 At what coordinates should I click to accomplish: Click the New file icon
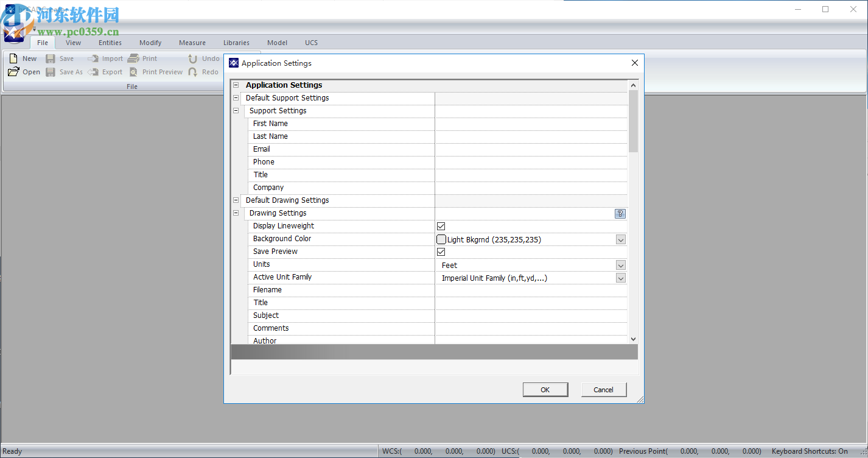[x=13, y=58]
